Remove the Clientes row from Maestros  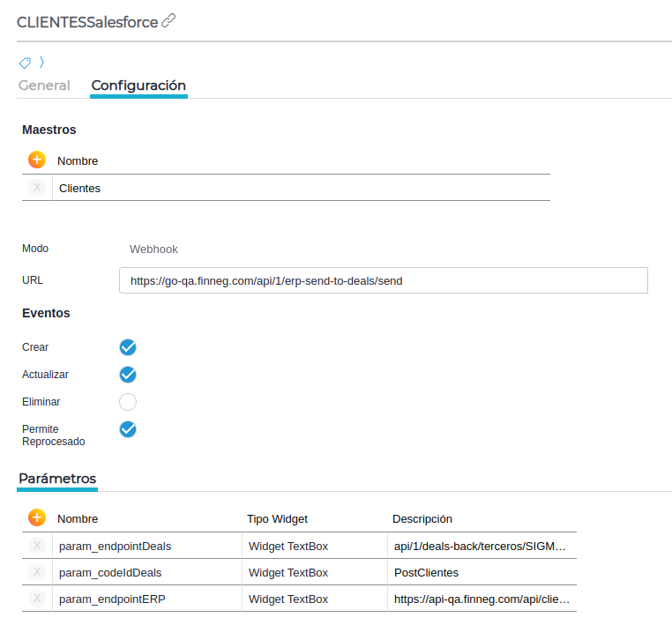pos(36,188)
